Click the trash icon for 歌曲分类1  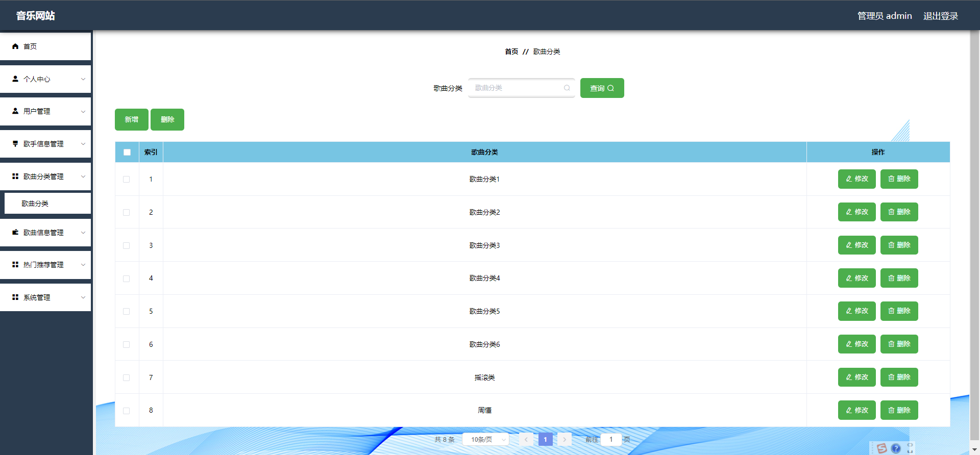891,179
